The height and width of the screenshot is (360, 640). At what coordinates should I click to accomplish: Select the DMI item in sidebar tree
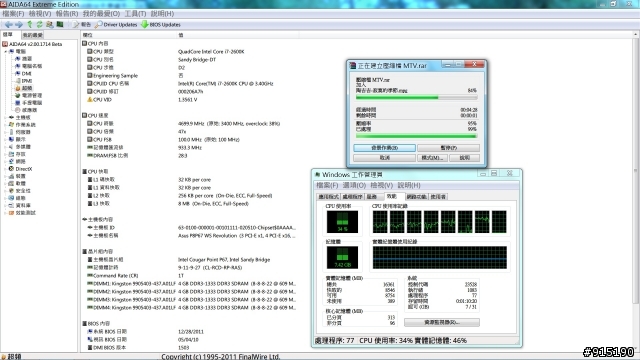27,73
